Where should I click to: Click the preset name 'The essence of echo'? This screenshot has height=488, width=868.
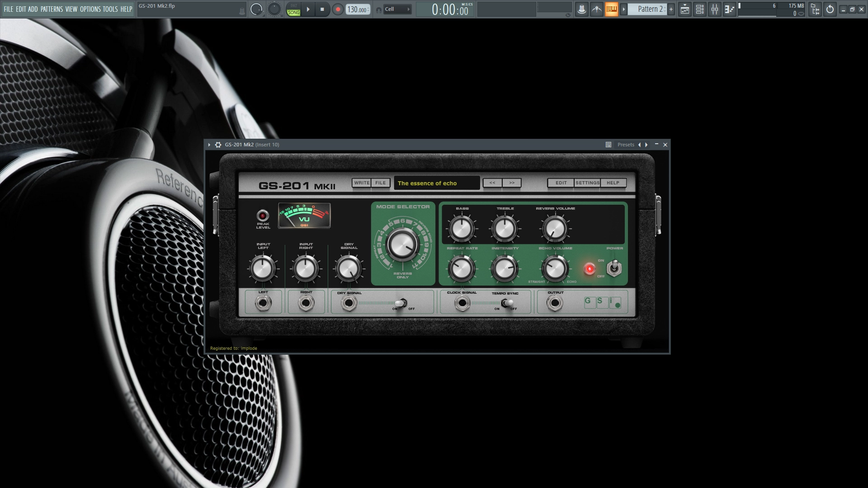tap(427, 183)
